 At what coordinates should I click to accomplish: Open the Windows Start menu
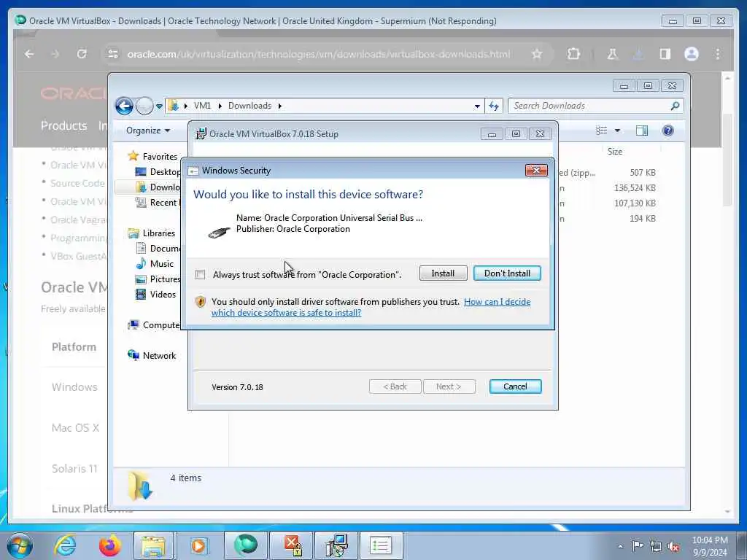(x=19, y=545)
